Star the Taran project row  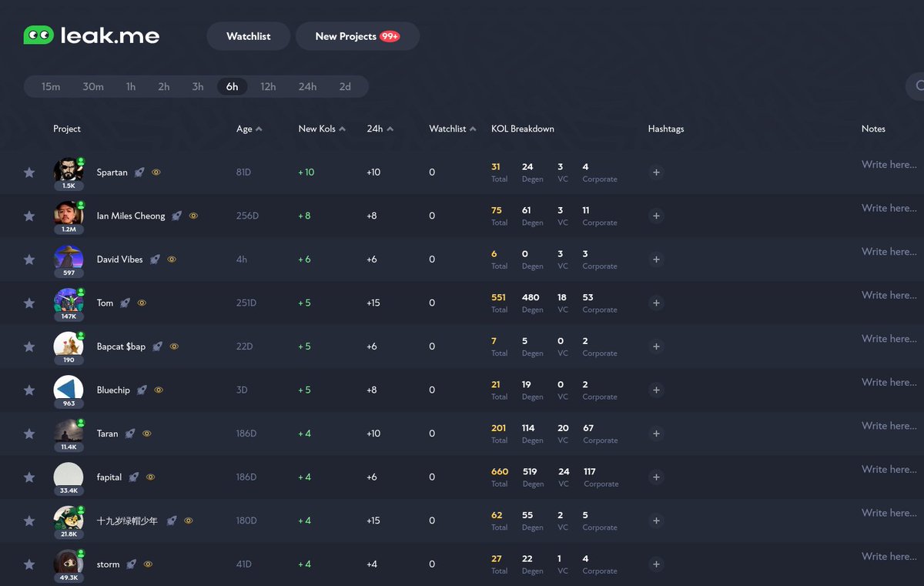click(x=29, y=434)
